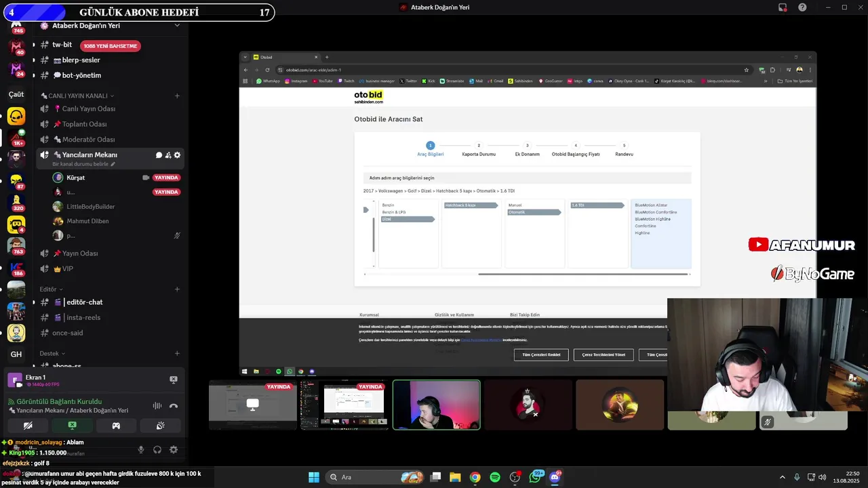868x488 pixels.
Task: Select the green-highlighted webcam participant tile
Action: point(436,405)
